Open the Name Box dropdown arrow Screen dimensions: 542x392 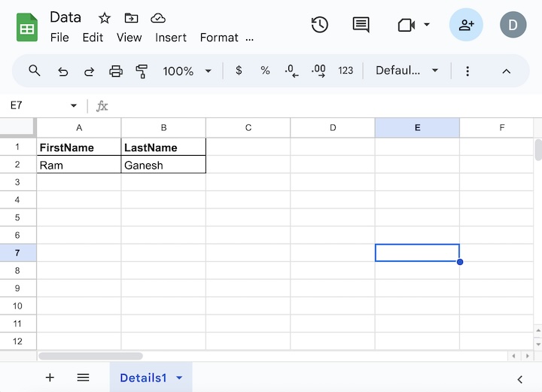pyautogui.click(x=74, y=106)
